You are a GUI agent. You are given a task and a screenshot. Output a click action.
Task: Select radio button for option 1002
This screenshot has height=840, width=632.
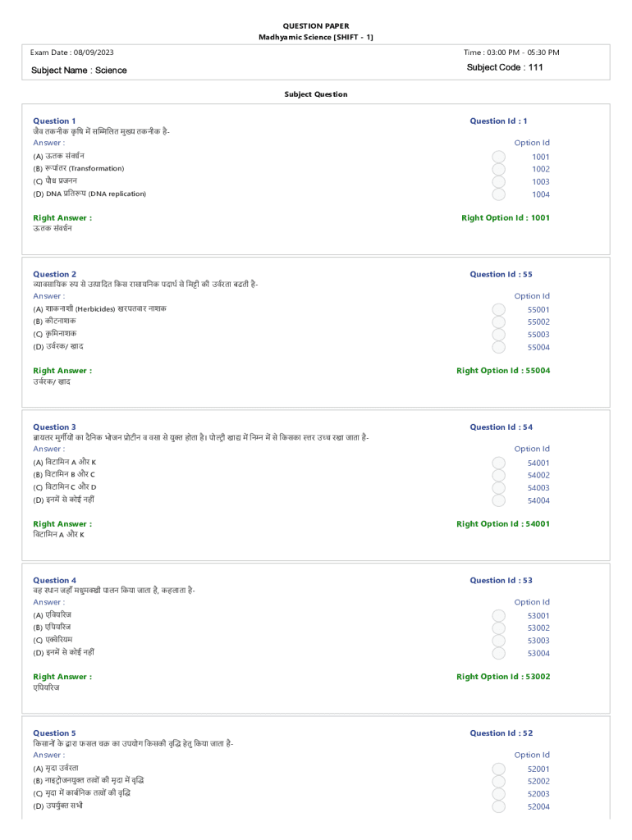coord(498,169)
